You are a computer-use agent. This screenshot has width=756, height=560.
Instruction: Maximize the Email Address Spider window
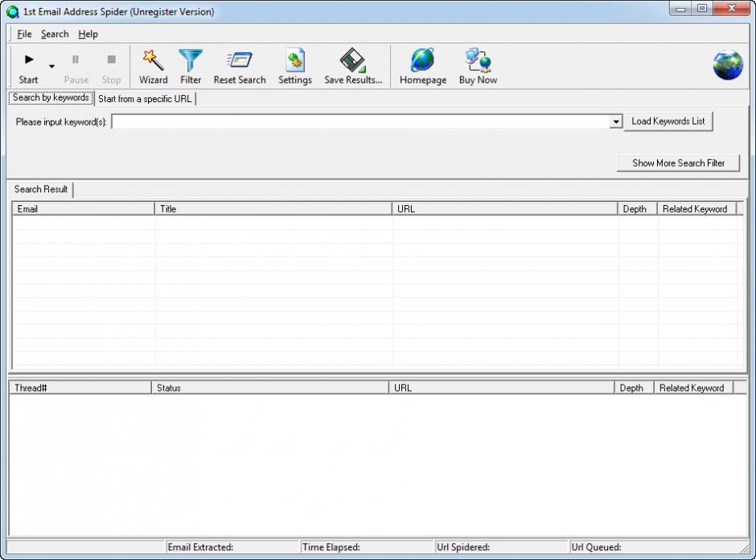coord(702,9)
